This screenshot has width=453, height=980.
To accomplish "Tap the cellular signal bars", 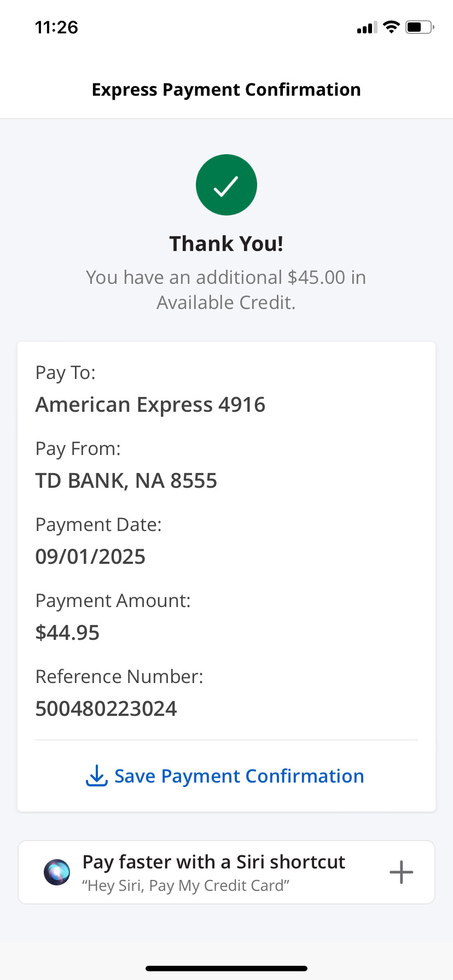I will tap(367, 27).
